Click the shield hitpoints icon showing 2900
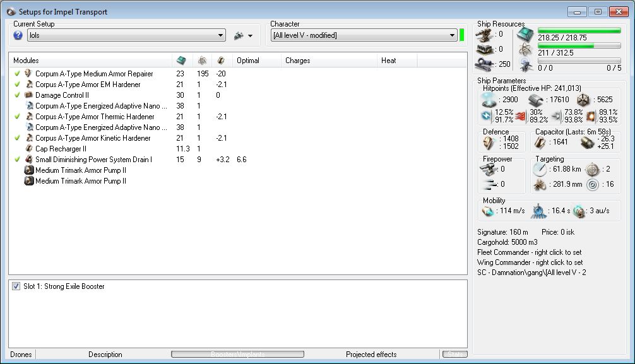Viewport: 635px width, 364px height. [489, 100]
